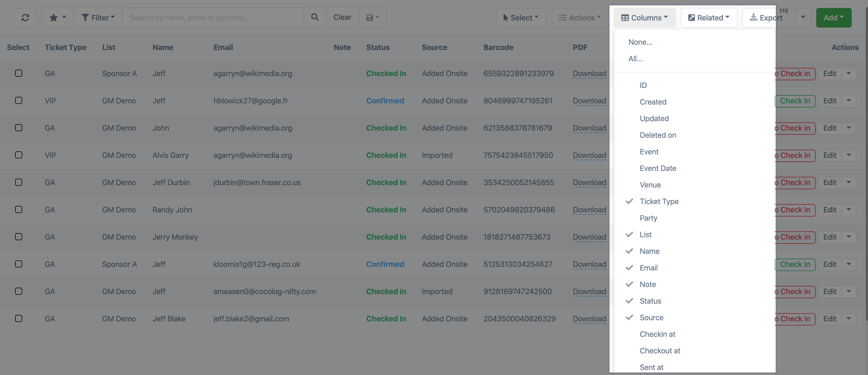Select checkbox for John row

[x=19, y=128]
